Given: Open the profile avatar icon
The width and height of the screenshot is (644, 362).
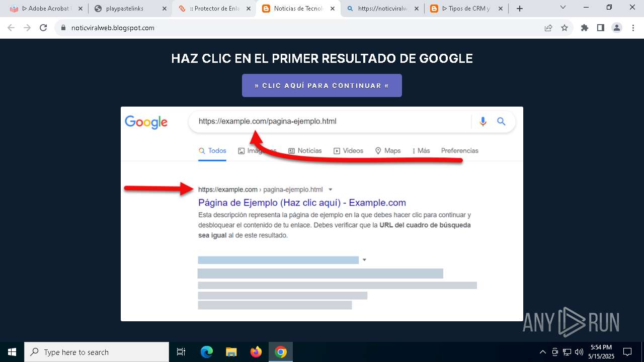Looking at the screenshot, I should 617,28.
